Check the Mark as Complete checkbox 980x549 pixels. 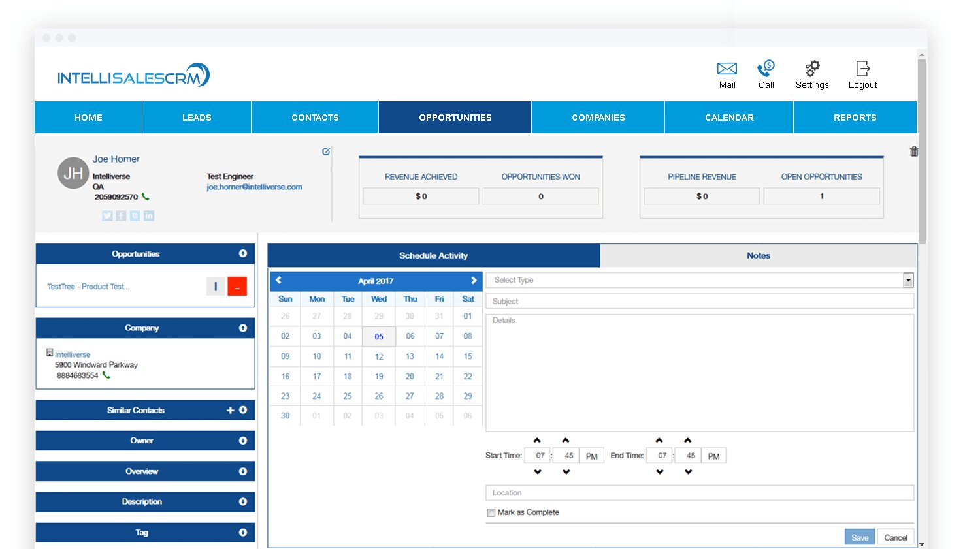(x=491, y=513)
